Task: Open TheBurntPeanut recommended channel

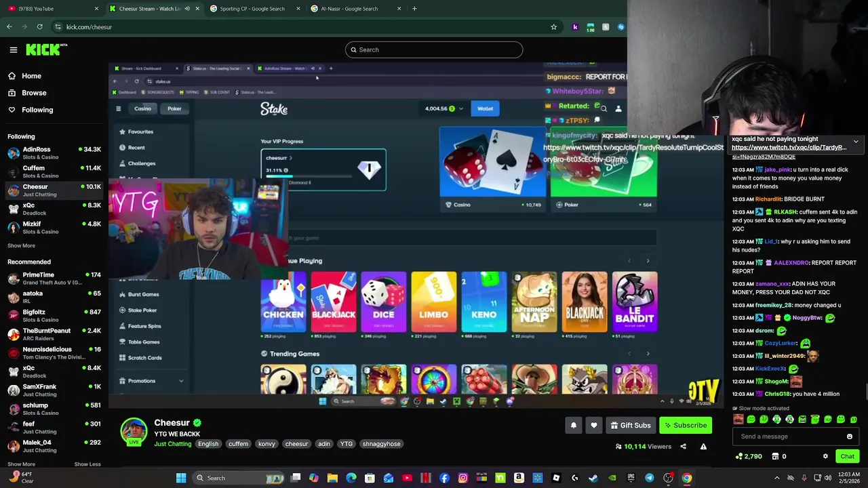Action: click(54, 334)
